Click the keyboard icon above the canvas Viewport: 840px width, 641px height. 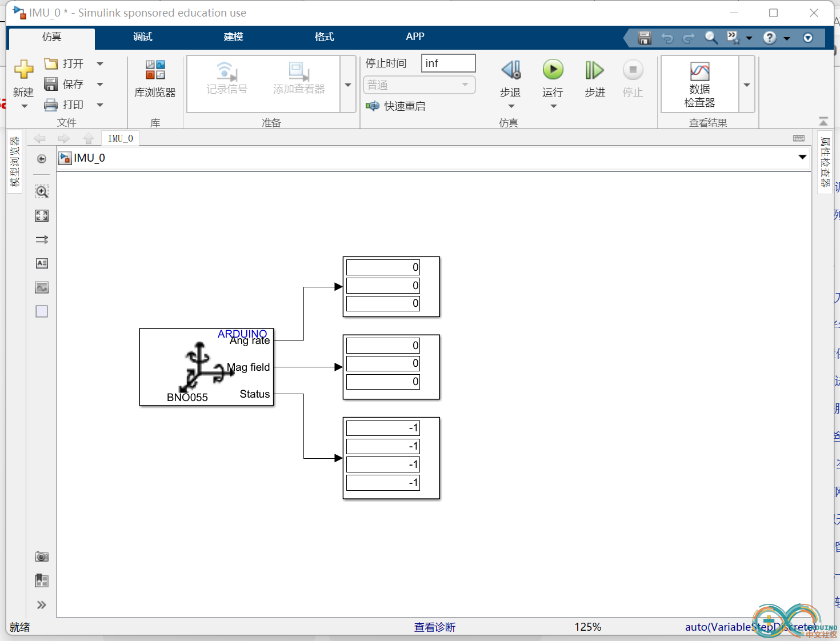pyautogui.click(x=799, y=138)
